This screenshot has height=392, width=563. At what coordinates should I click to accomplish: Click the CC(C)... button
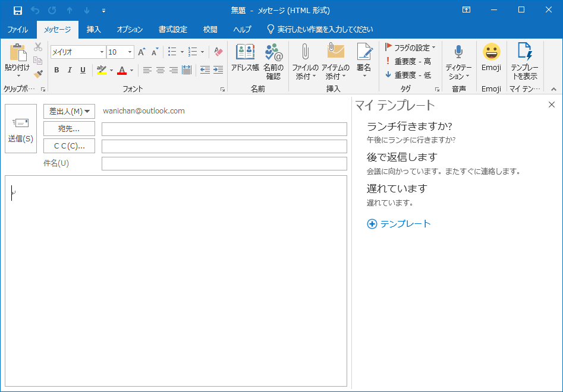(70, 146)
